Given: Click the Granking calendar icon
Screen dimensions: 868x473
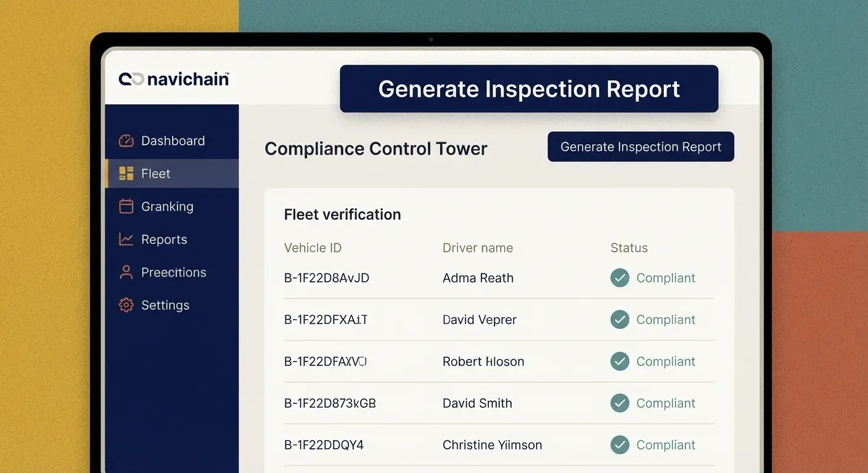Looking at the screenshot, I should coord(126,206).
